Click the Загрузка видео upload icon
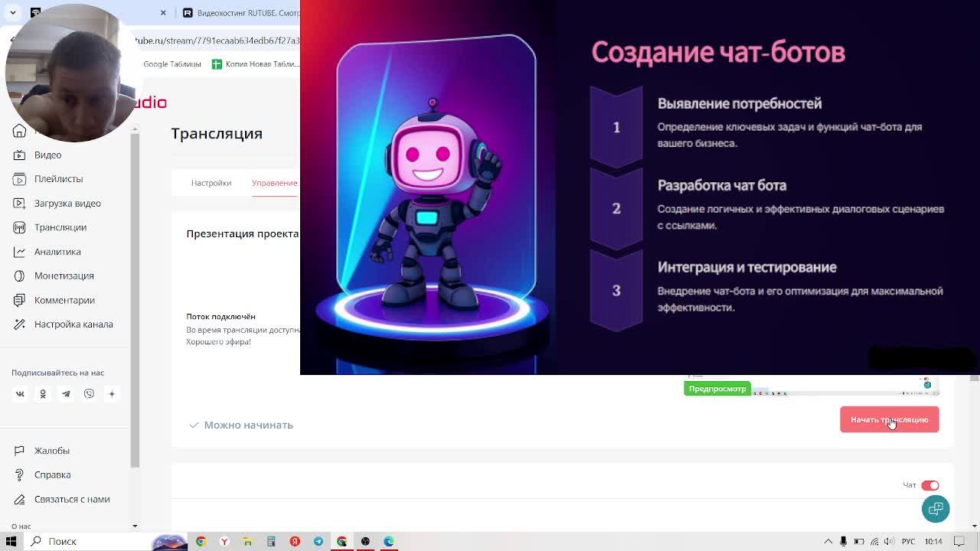The height and width of the screenshot is (551, 980). click(20, 203)
